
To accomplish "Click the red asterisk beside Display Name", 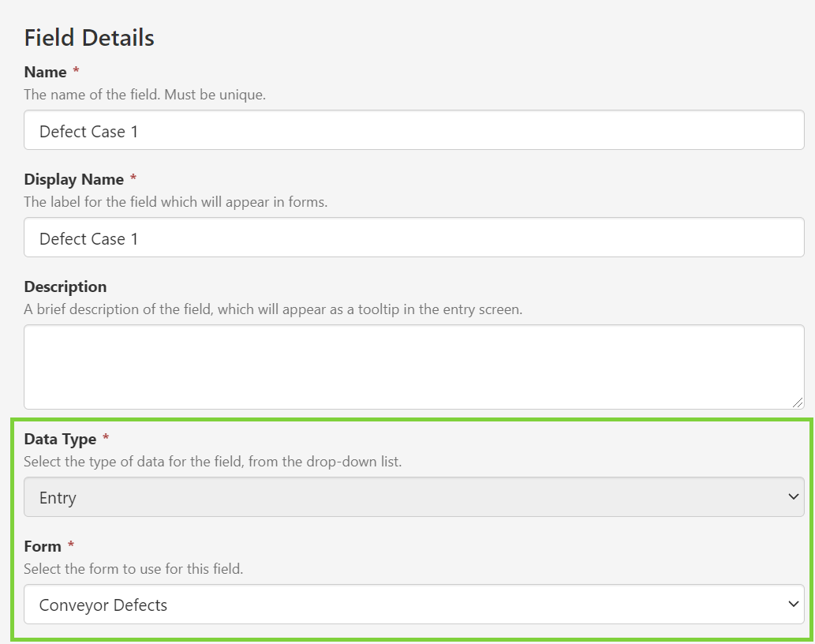I will coord(133,179).
